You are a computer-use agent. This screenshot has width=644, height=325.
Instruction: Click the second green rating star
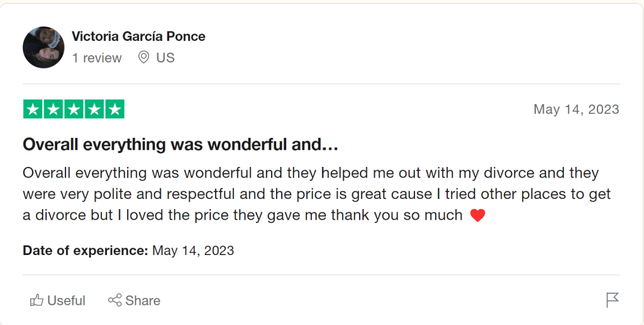pos(53,110)
